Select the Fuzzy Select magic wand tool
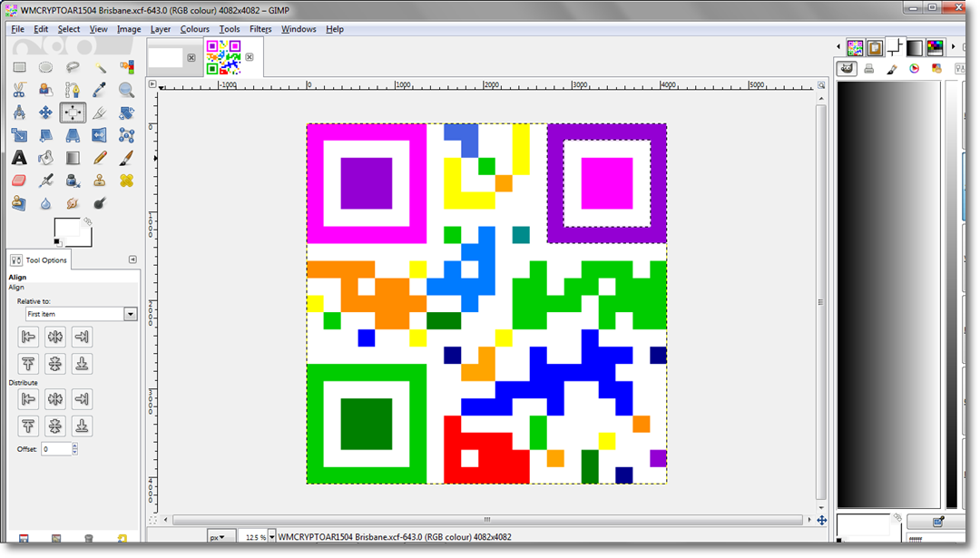 coord(100,67)
